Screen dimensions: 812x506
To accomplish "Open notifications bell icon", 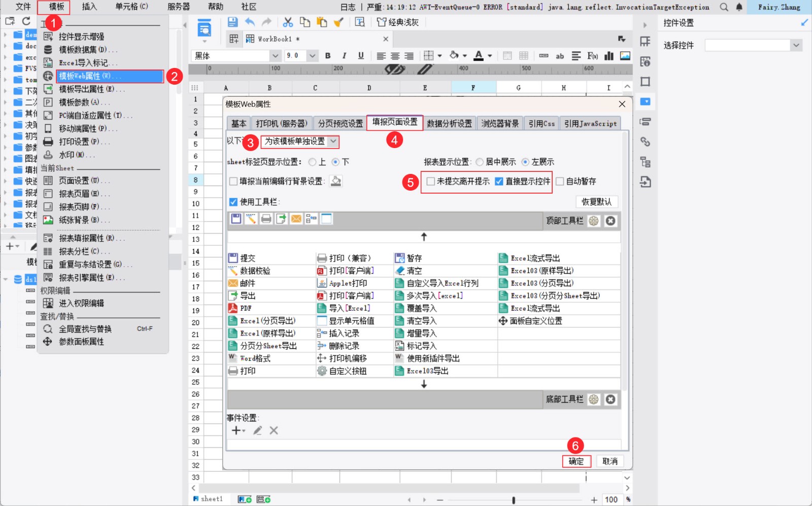I will click(739, 7).
